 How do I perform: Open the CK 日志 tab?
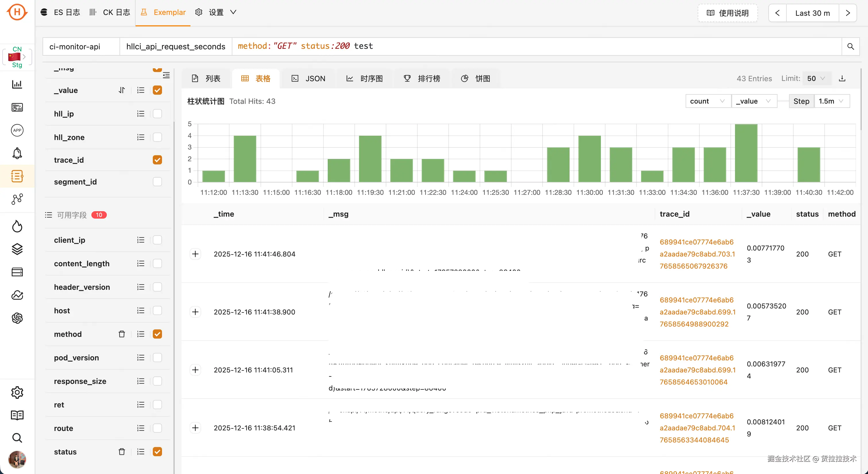110,12
